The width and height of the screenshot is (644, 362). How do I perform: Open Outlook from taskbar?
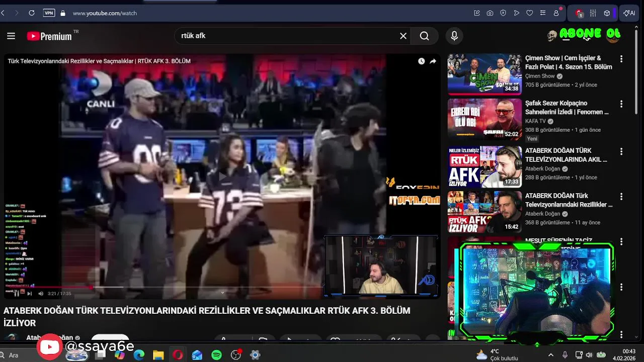point(197,355)
